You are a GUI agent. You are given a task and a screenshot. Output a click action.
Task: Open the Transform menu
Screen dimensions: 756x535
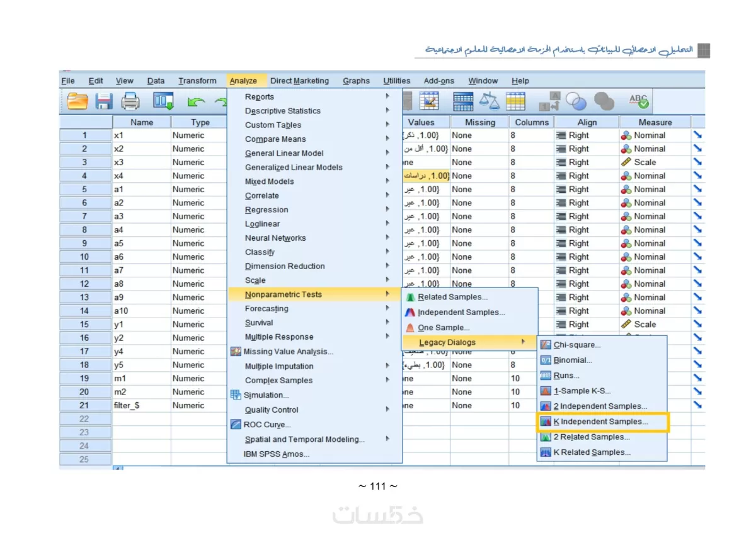197,81
